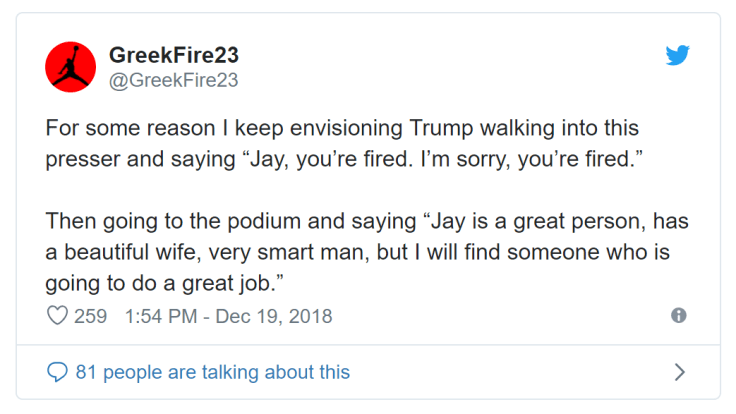
Task: Open the 1:54 PM timestamp link
Action: coord(161,316)
